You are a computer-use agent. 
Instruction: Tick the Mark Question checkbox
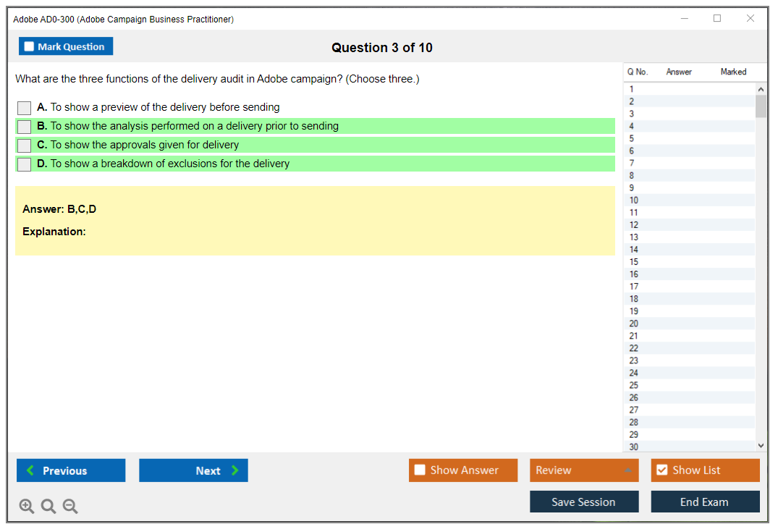coord(29,46)
